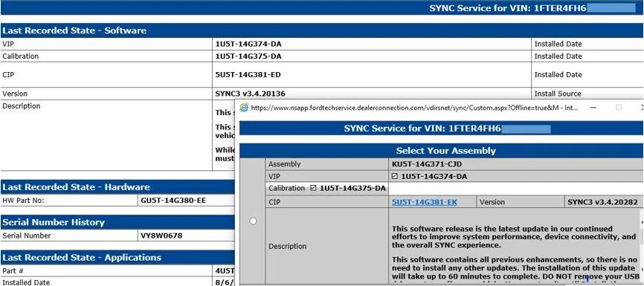
Task: Select the KU5T-14G371-CJD assembly radio button
Action: click(253, 221)
